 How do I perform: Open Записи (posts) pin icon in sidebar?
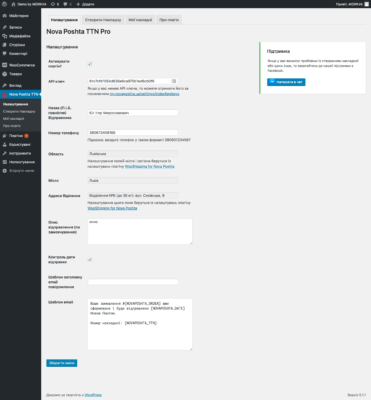(4, 27)
